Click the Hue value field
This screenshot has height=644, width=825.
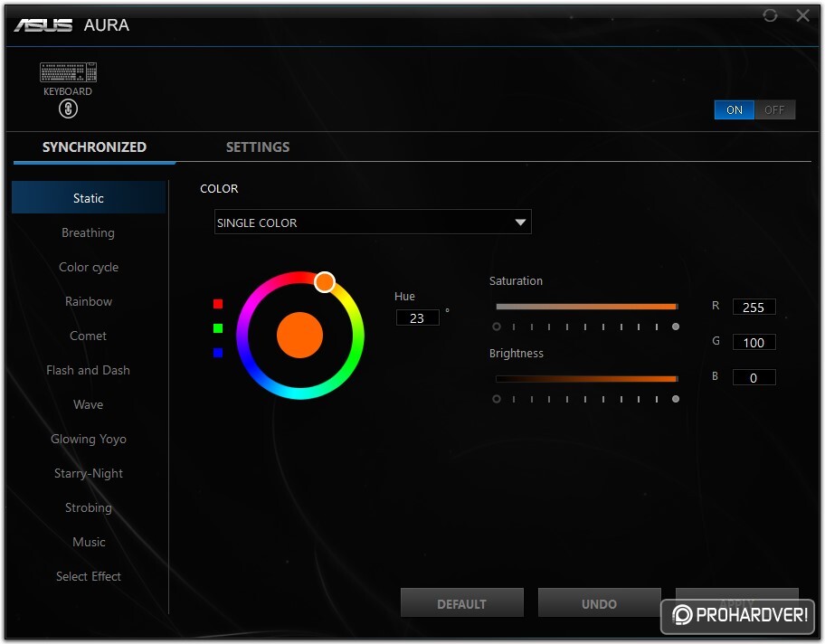click(x=417, y=317)
